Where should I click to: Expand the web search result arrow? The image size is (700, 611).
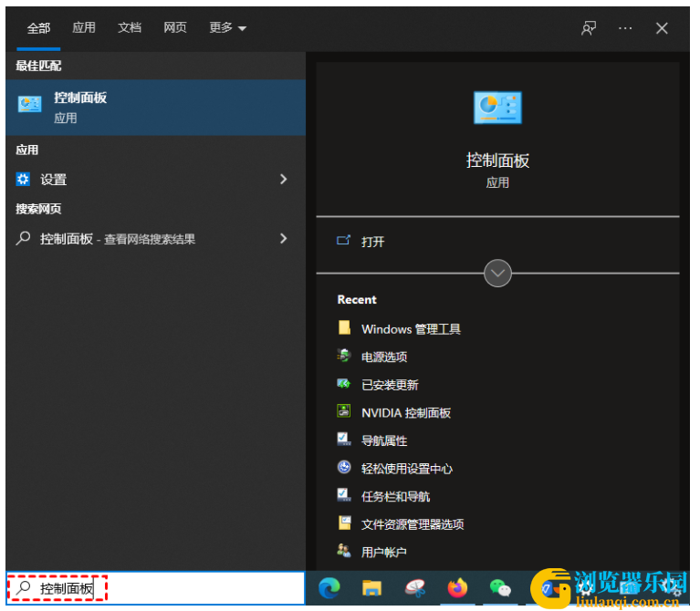pyautogui.click(x=283, y=239)
